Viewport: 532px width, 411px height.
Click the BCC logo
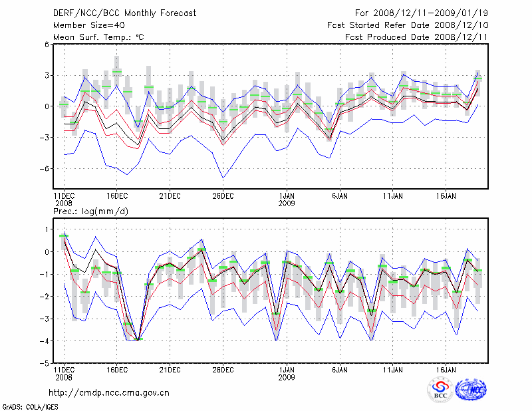tap(440, 390)
